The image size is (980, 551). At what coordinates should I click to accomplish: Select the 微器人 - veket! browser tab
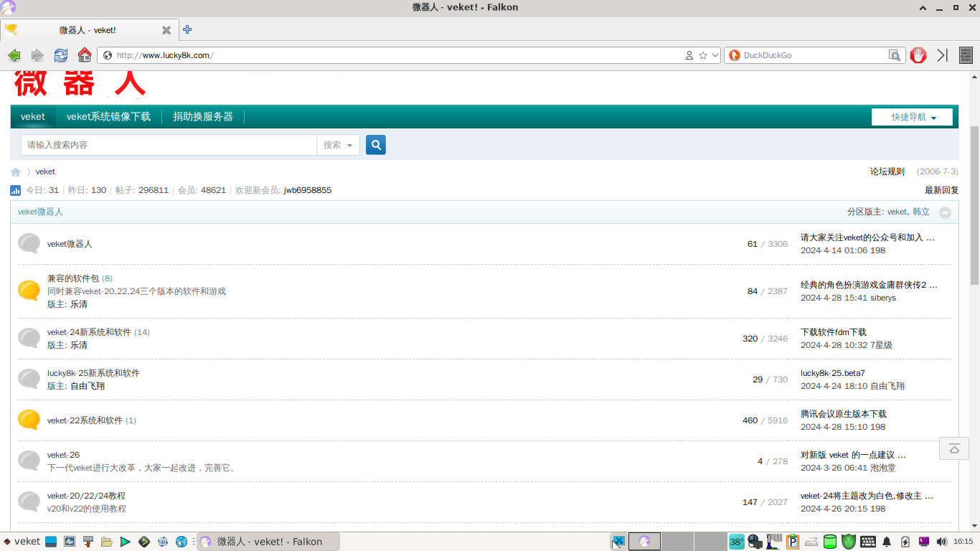point(89,30)
